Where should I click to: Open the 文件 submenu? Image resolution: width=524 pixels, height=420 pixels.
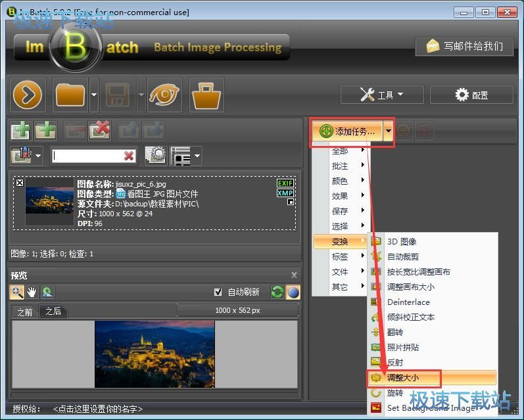[341, 271]
